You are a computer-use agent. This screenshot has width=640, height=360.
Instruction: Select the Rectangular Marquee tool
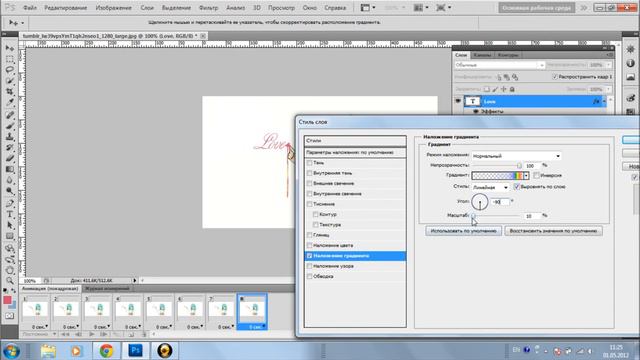10,60
